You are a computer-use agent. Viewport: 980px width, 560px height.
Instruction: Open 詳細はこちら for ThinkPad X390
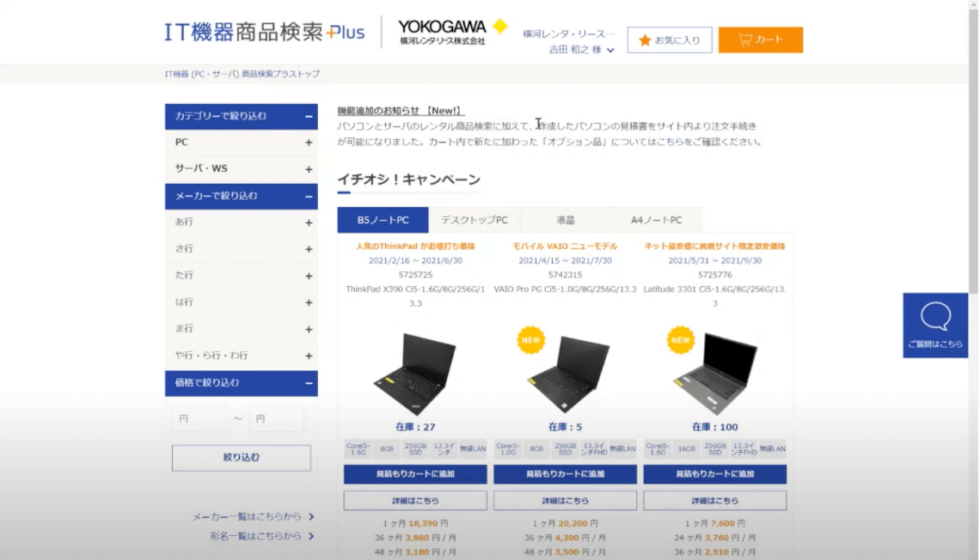[415, 501]
